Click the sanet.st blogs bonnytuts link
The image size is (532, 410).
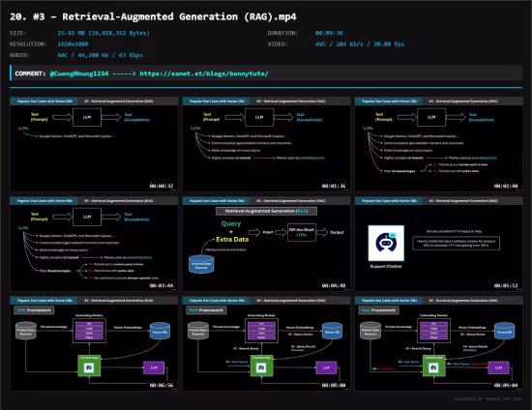(204, 73)
